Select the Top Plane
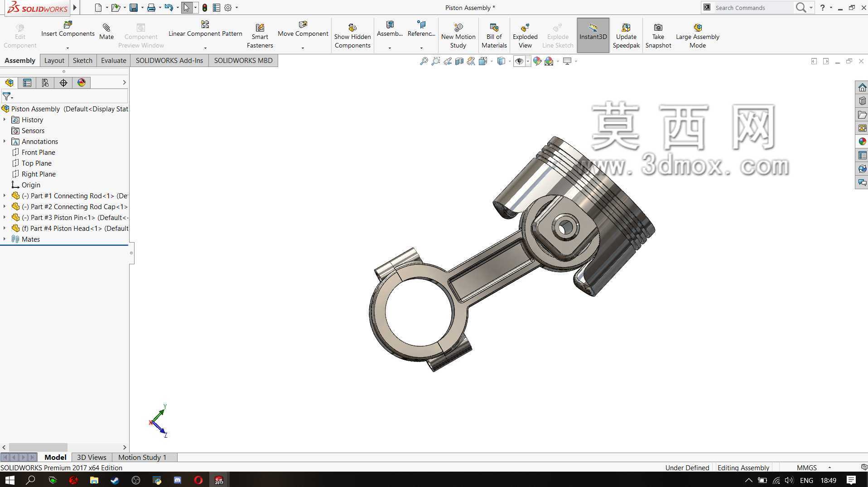Image resolution: width=868 pixels, height=487 pixels. 31,163
